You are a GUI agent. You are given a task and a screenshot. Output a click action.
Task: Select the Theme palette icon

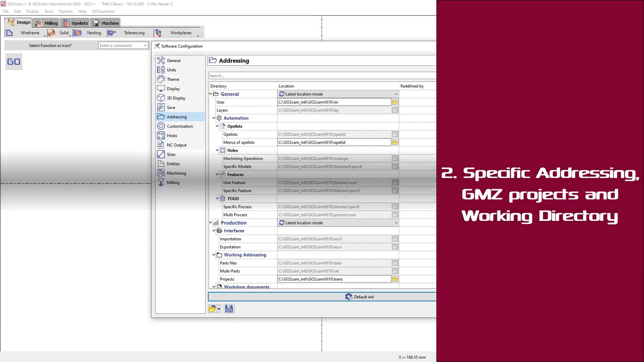161,79
